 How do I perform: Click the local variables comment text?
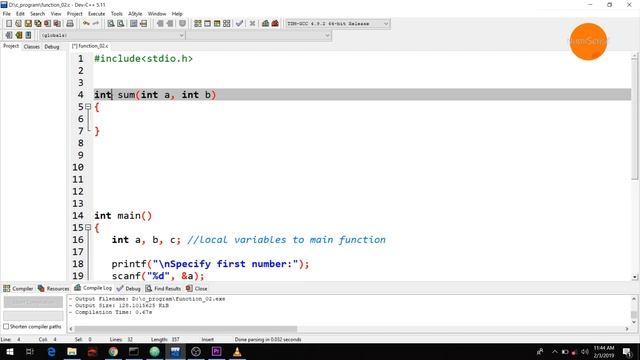(x=286, y=240)
